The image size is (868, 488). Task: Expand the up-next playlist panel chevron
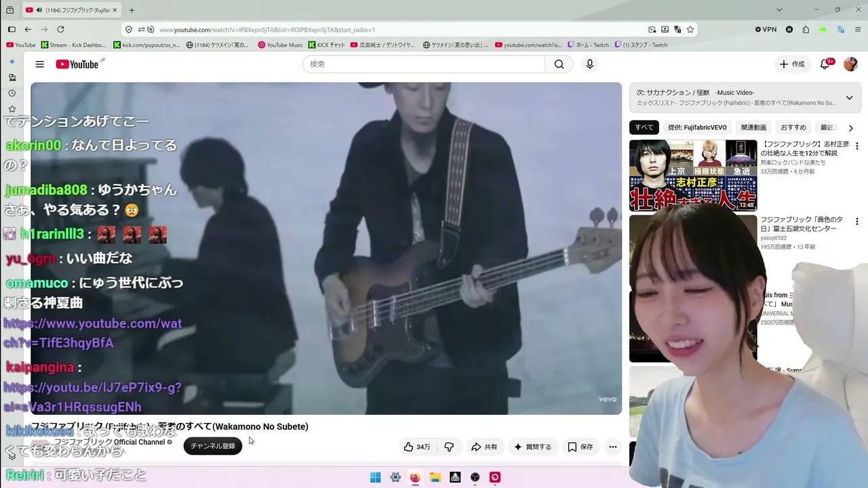[x=849, y=98]
